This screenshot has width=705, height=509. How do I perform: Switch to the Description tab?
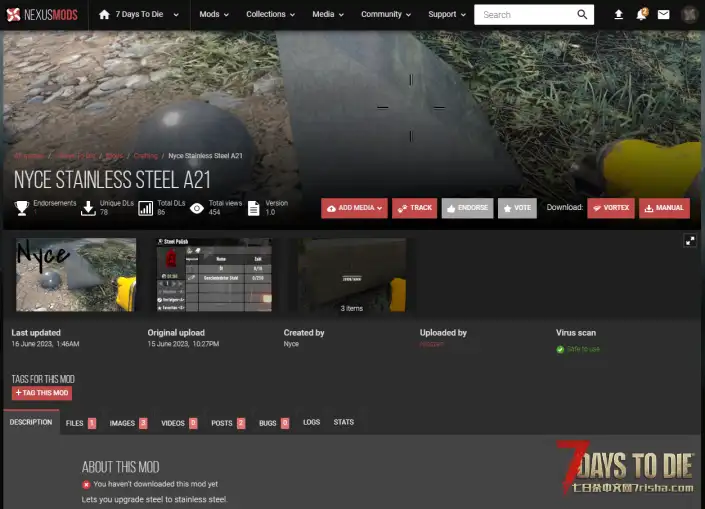[31, 422]
